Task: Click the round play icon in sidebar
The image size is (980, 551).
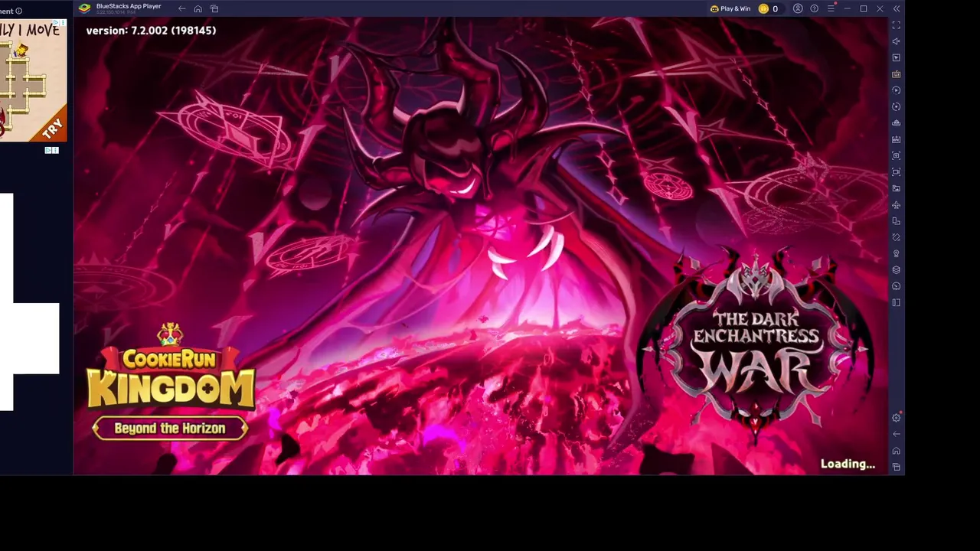Action: point(897,90)
